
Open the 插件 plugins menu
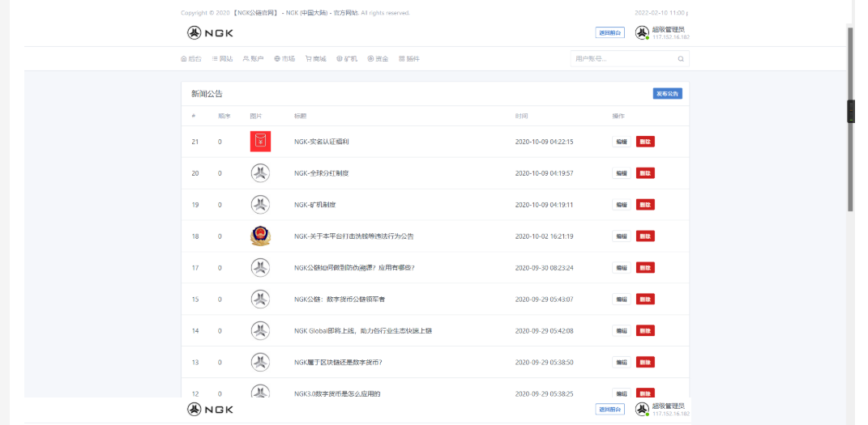(409, 58)
